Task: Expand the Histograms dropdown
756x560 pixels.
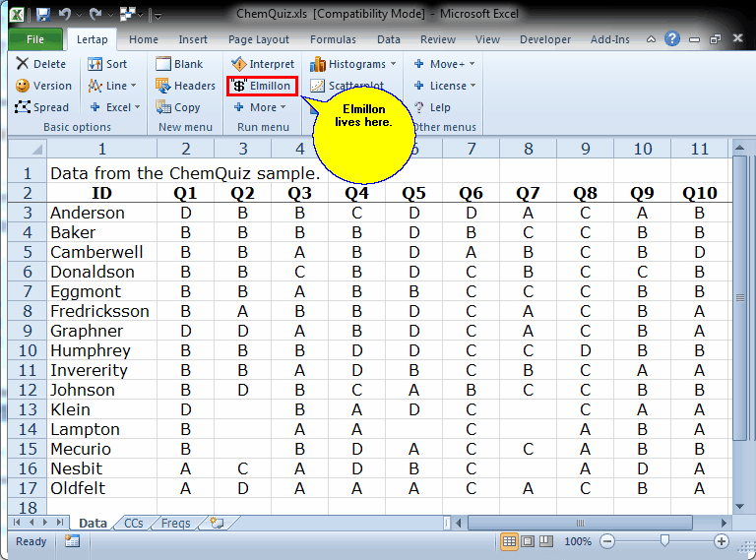Action: 353,64
